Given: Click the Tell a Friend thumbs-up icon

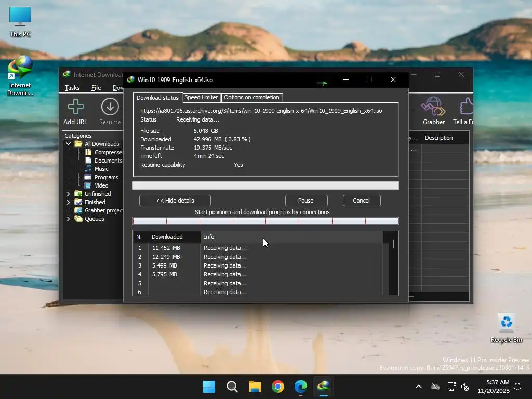Looking at the screenshot, I should point(467,106).
